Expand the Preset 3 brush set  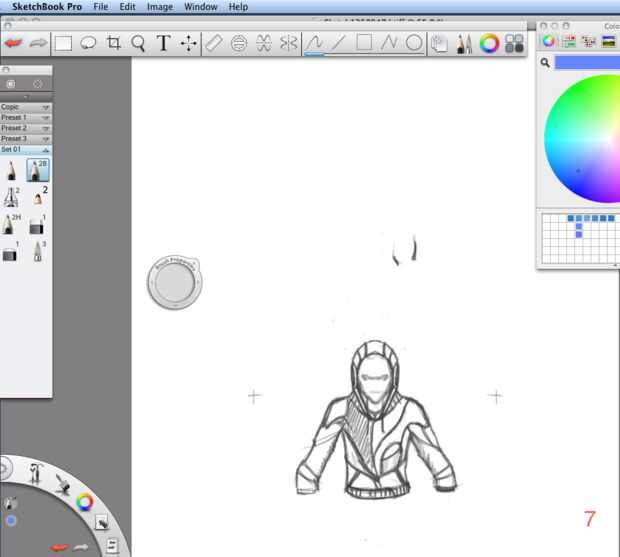coord(26,139)
